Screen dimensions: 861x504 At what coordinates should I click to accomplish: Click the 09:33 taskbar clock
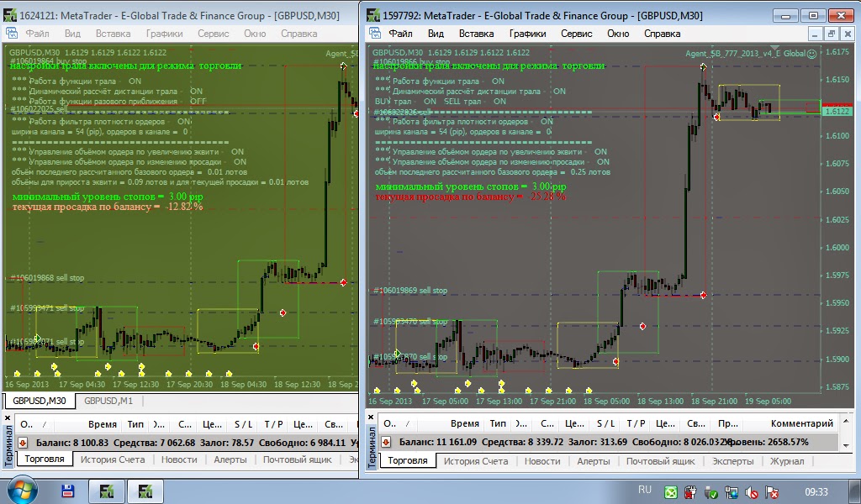(x=816, y=492)
